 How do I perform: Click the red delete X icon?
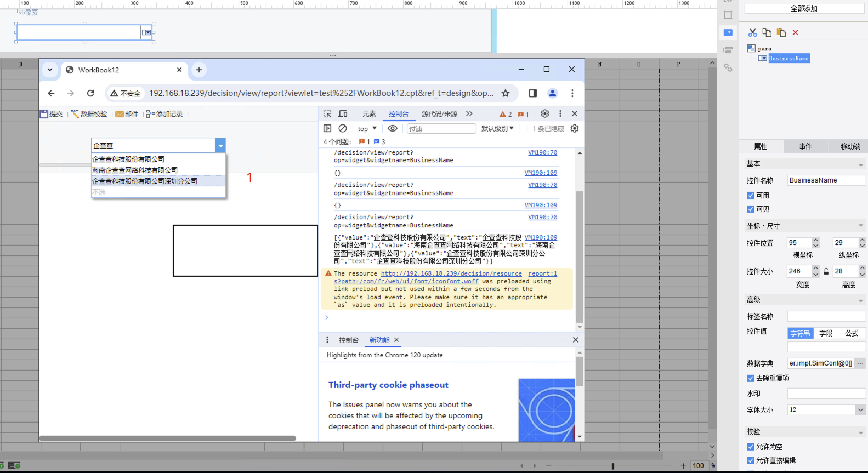tap(795, 32)
